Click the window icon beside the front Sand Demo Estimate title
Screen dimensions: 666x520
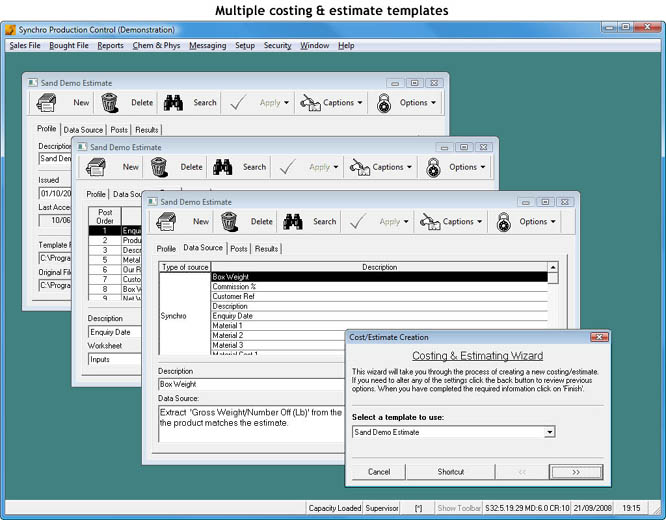point(152,202)
